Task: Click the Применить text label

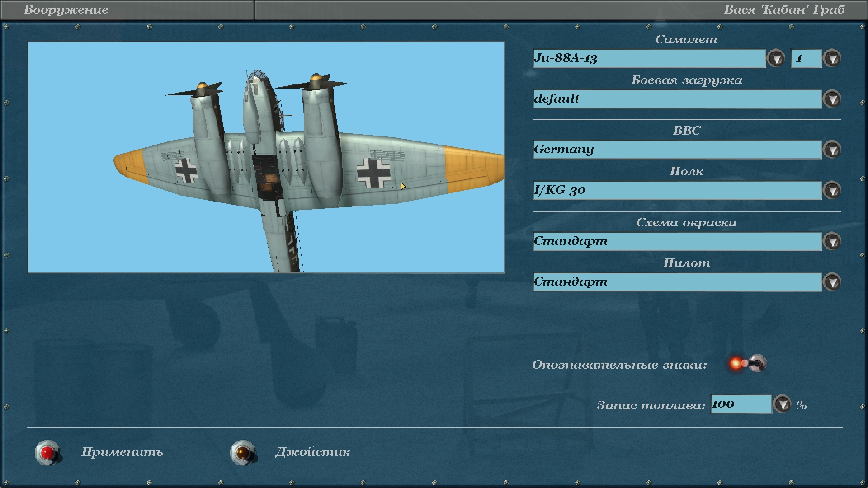Action: point(122,452)
